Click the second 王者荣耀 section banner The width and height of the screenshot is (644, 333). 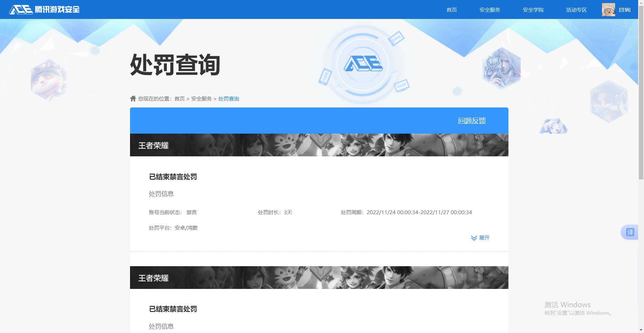point(319,277)
